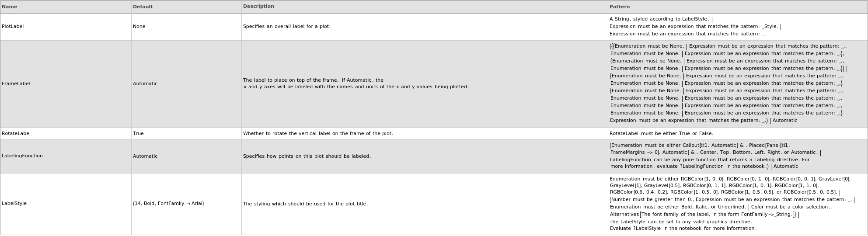The image size is (868, 236).
Task: Click the Name column header
Action: [10, 7]
